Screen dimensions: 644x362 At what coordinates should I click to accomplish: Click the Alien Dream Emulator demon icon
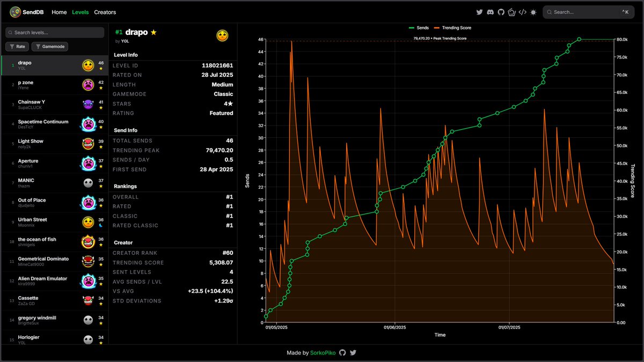(x=88, y=281)
